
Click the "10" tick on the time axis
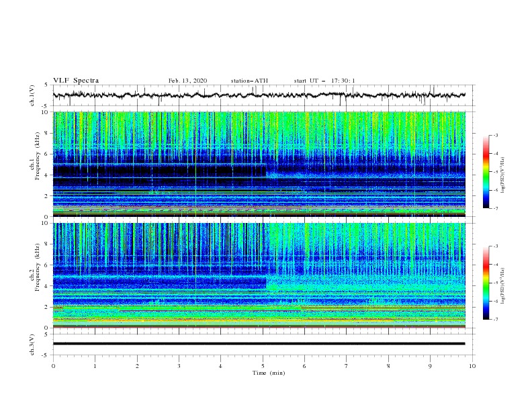(472, 366)
